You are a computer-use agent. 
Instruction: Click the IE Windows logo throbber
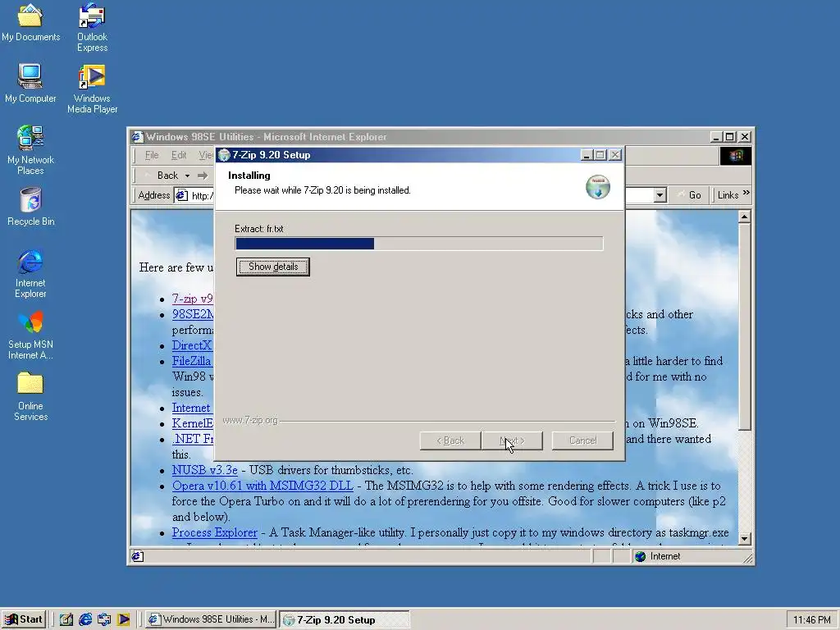(x=736, y=155)
